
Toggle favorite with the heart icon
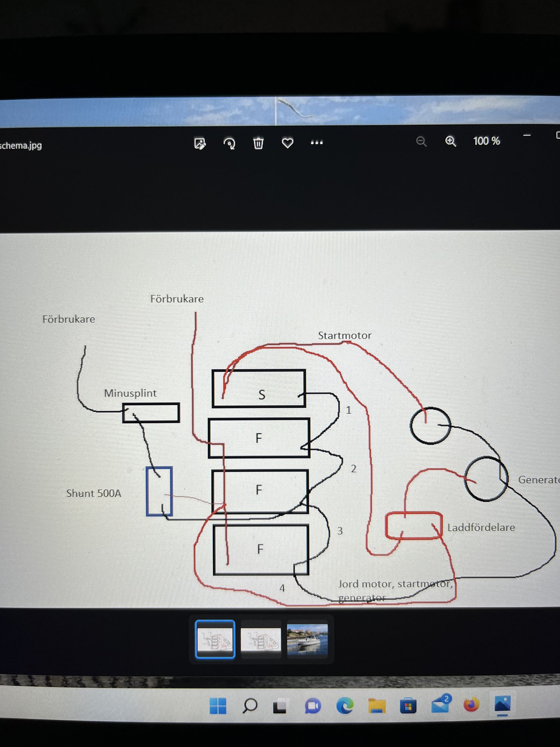pos(287,143)
